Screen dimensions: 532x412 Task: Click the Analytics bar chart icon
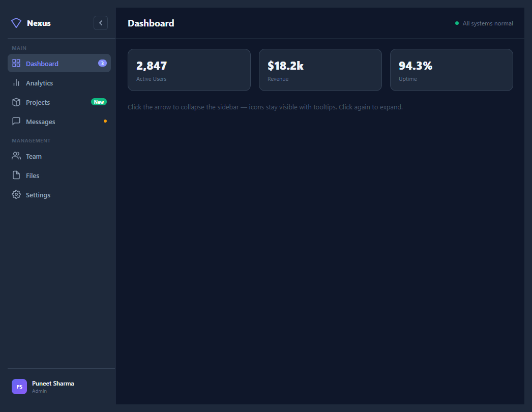tap(16, 83)
